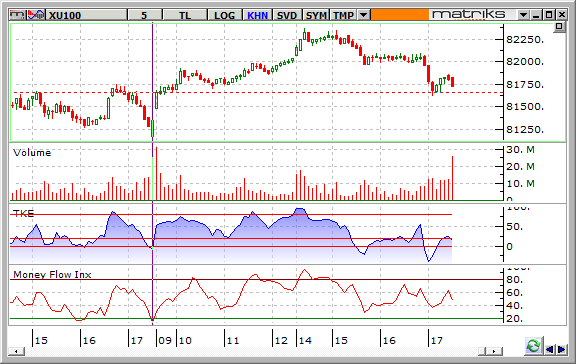Click the 09 date label on the time axis
Screen dimensions: 576x364
coord(165,340)
